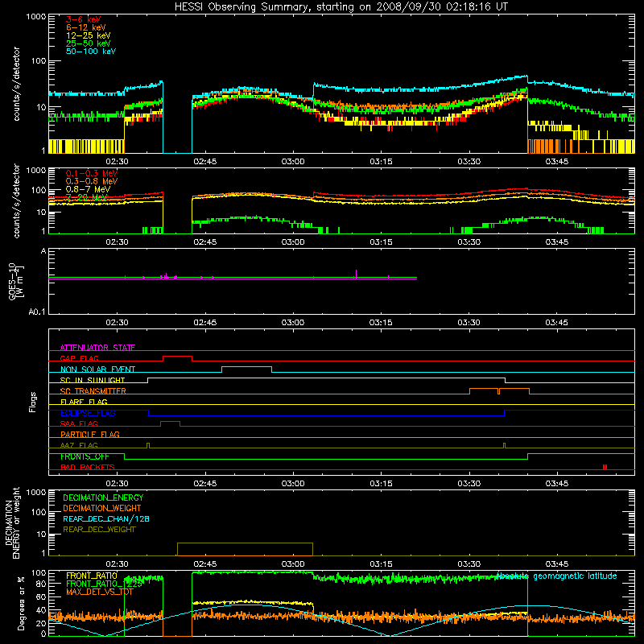Click 03:00 tick label under top keV panel
The width and height of the screenshot is (644, 644).
(x=293, y=162)
